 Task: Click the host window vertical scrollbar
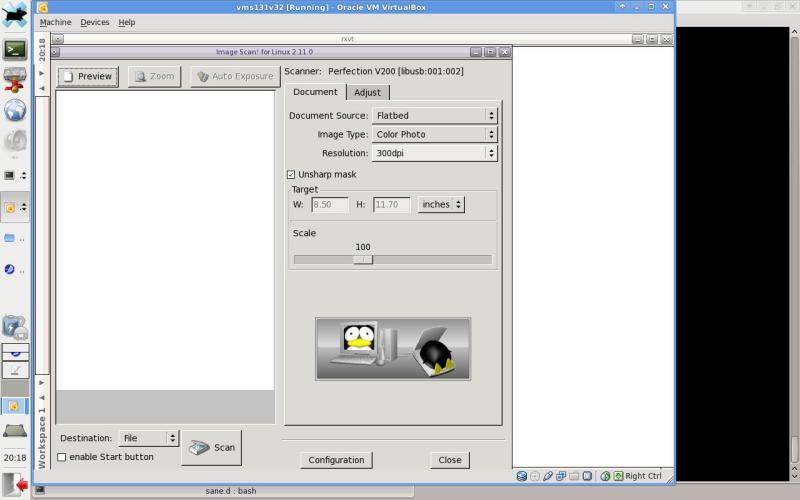[x=794, y=255]
